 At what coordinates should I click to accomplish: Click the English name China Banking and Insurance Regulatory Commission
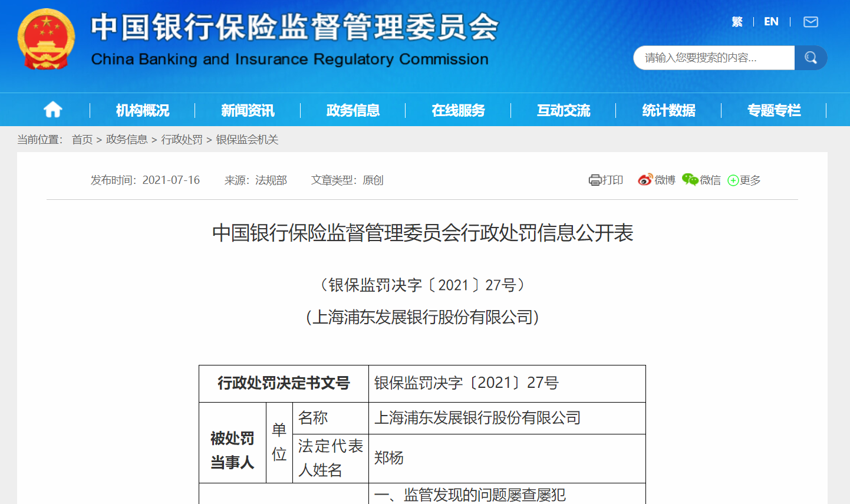point(289,59)
